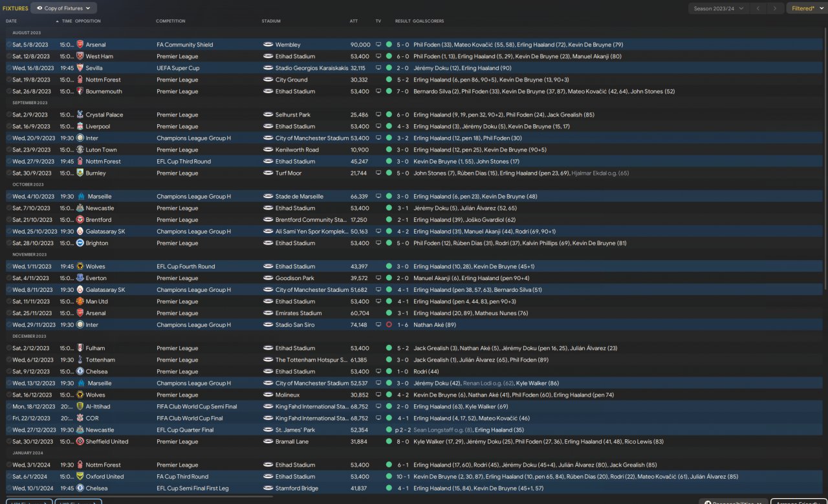Go to the next season with the right arrow
Viewport: 828px width, 504px height.
coord(775,8)
